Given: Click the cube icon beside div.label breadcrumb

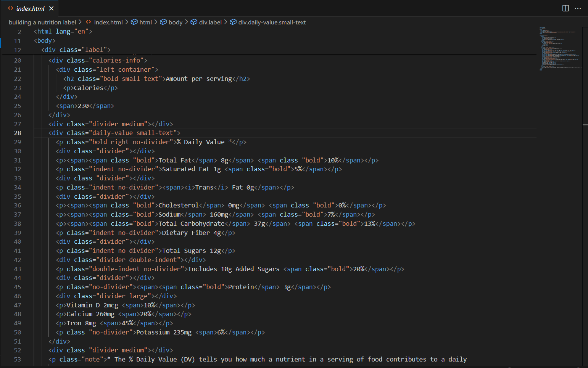Looking at the screenshot, I should coord(194,22).
